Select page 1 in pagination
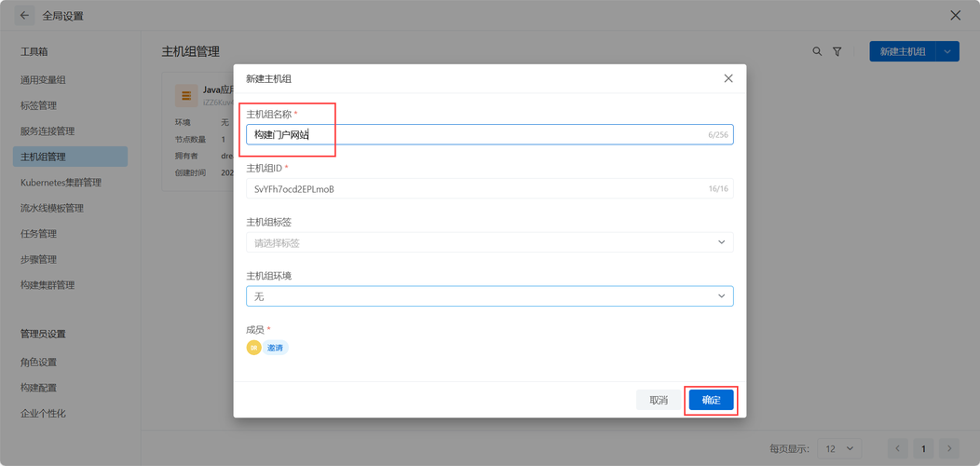This screenshot has width=980, height=466. coord(923,448)
